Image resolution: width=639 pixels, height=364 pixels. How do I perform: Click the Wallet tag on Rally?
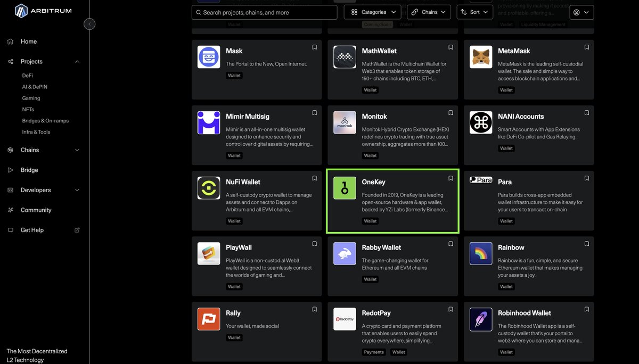[x=234, y=337]
